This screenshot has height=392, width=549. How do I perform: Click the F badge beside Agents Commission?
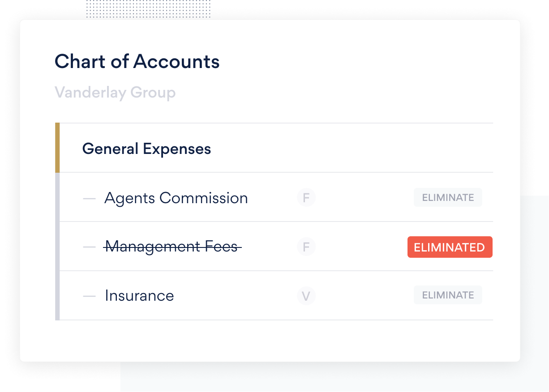[x=306, y=197]
